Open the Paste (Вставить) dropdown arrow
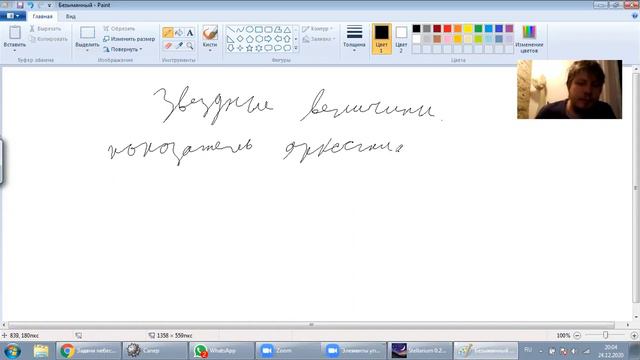 tap(15, 50)
